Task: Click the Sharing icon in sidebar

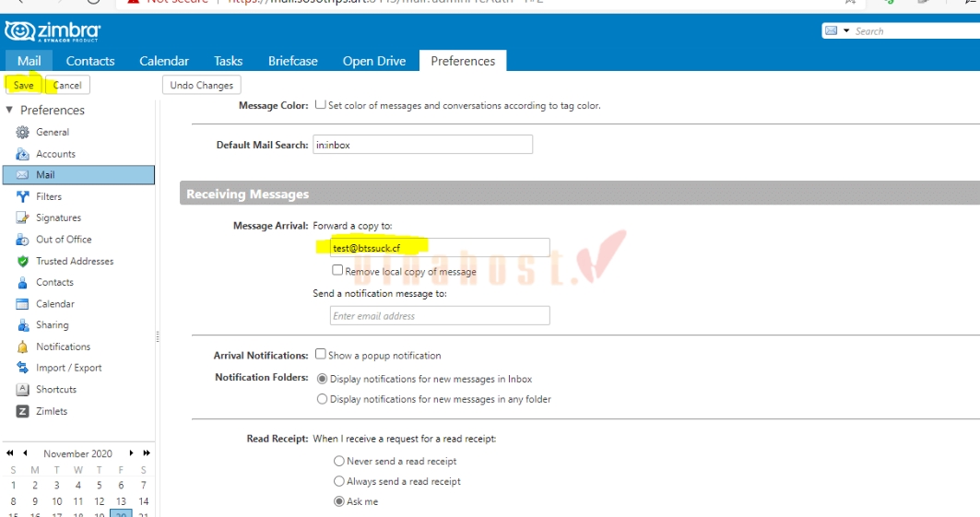Action: (x=22, y=325)
